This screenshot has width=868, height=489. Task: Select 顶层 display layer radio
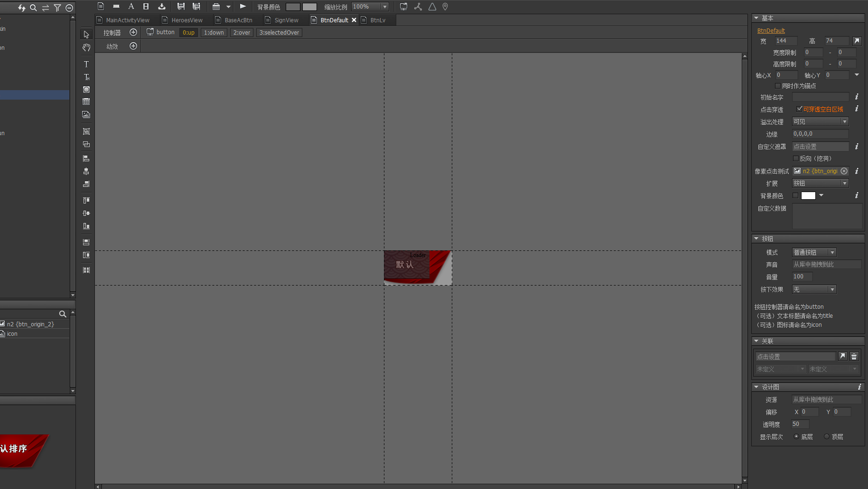click(827, 437)
